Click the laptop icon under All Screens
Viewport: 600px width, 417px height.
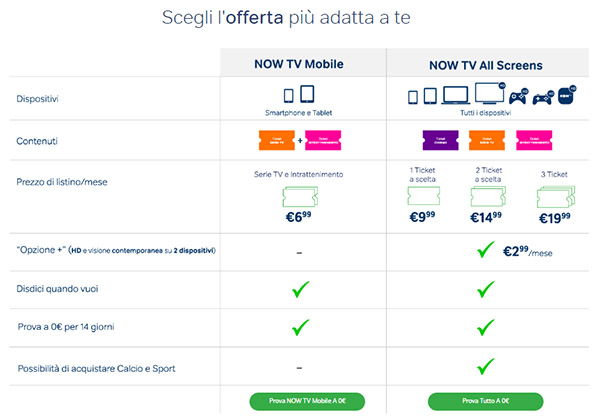tap(456, 98)
